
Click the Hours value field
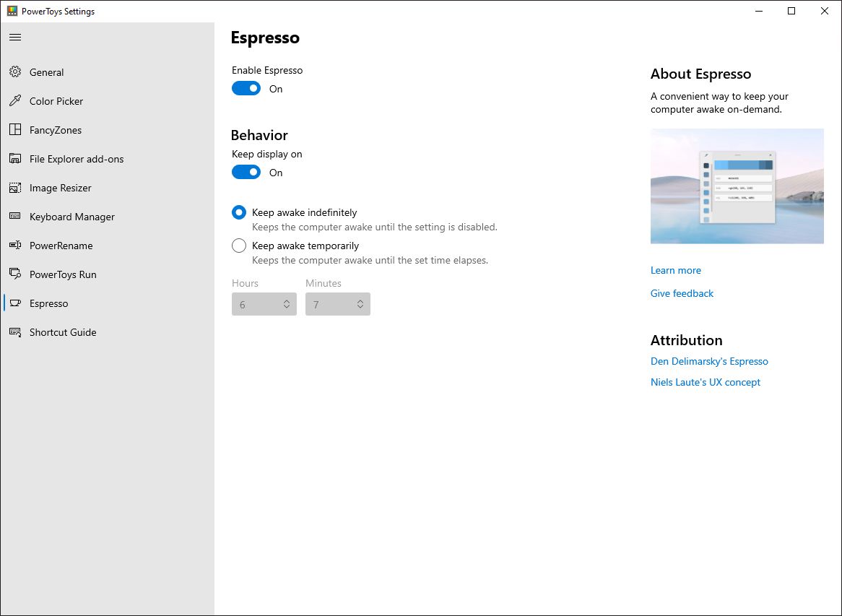coord(264,305)
